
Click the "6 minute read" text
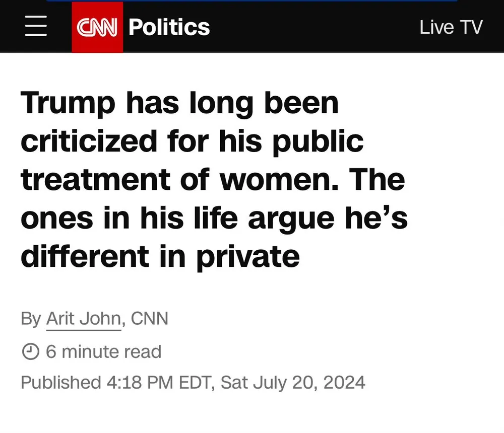click(103, 351)
